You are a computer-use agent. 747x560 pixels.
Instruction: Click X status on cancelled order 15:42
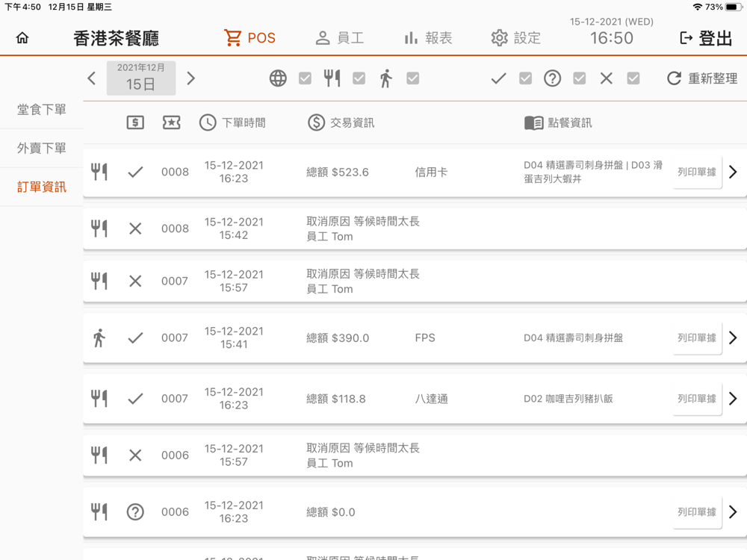click(x=135, y=228)
